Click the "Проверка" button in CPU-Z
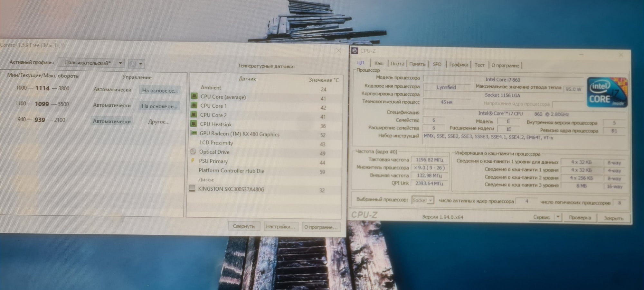Image resolution: width=644 pixels, height=290 pixels. [x=580, y=218]
